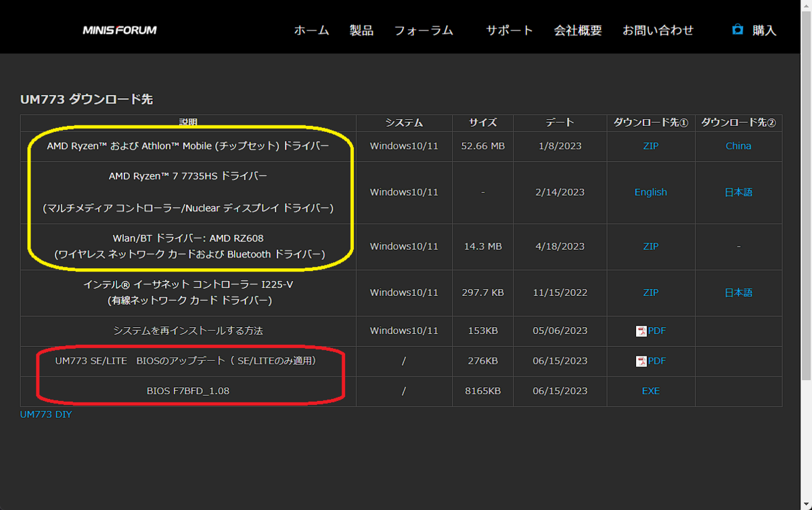The height and width of the screenshot is (510, 812).
Task: Download EXE for BIOS F7BFD_1.08
Action: (x=651, y=391)
